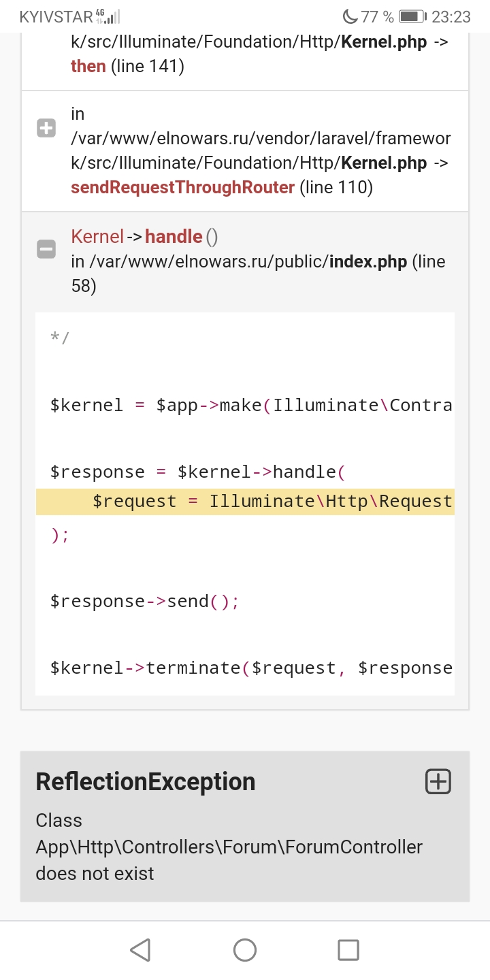Screen dimensions: 490x980
Task: Tap the Android home circle button
Action: pos(245,949)
